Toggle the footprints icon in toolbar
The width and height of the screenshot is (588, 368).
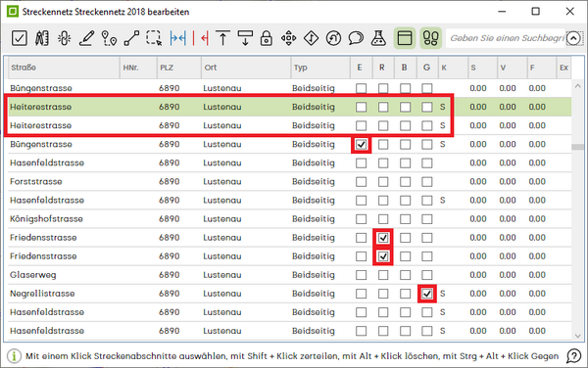tap(430, 38)
